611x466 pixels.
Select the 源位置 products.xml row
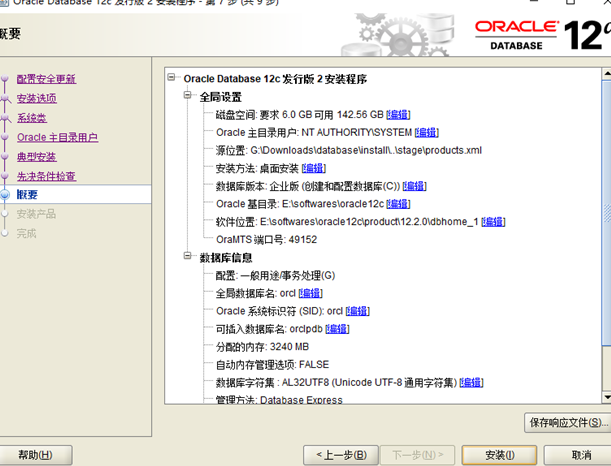[349, 150]
